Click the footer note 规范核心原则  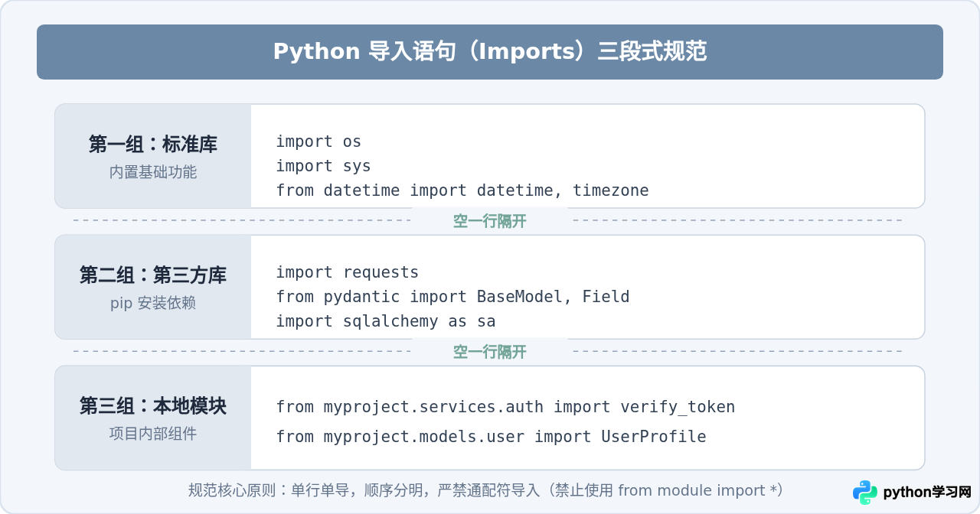(486, 490)
